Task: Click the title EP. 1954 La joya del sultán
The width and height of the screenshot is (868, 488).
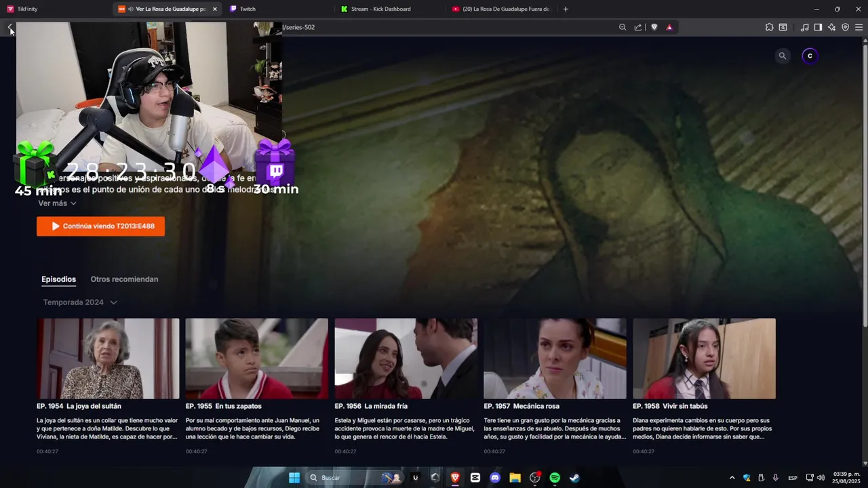Action: pyautogui.click(x=79, y=406)
